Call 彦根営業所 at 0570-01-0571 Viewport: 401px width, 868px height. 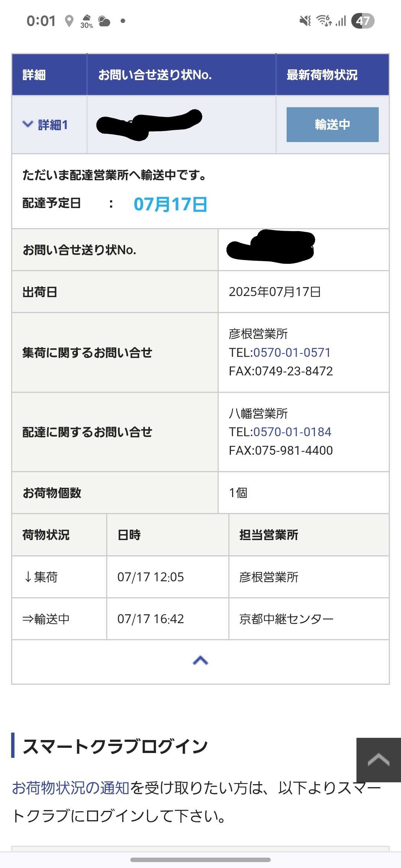pyautogui.click(x=292, y=352)
